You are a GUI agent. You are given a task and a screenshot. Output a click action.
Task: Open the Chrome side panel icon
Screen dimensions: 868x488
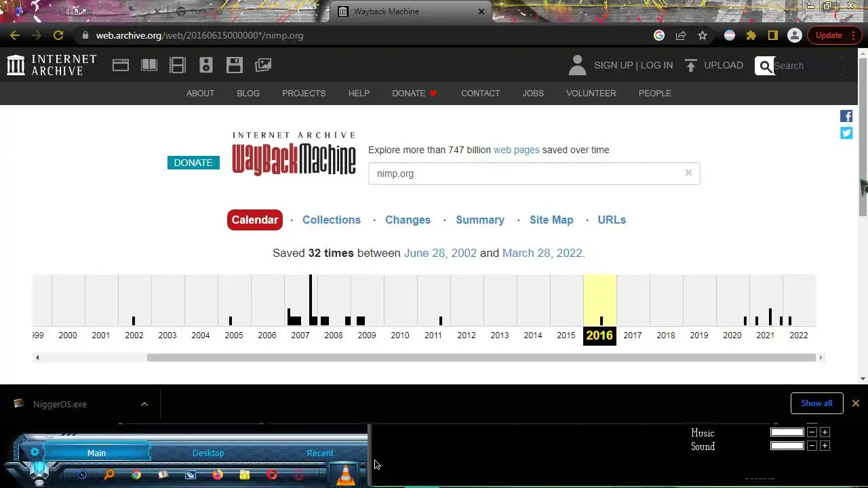point(772,35)
